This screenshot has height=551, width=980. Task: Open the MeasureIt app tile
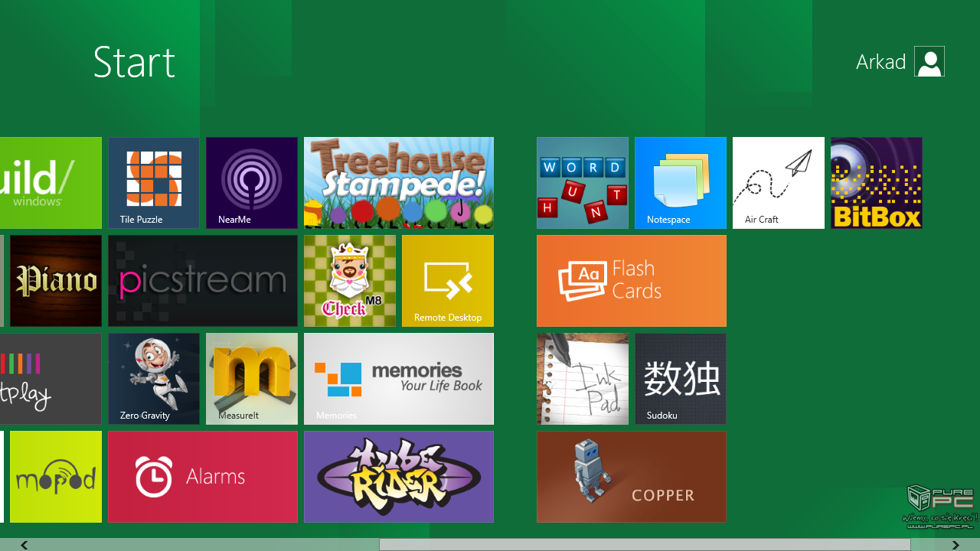tap(252, 379)
